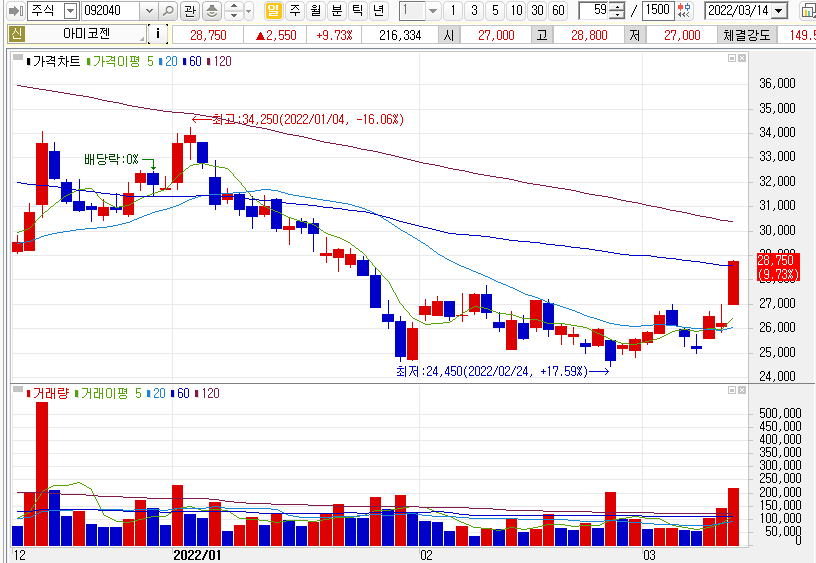Click the 관 watchlist button

[x=190, y=10]
